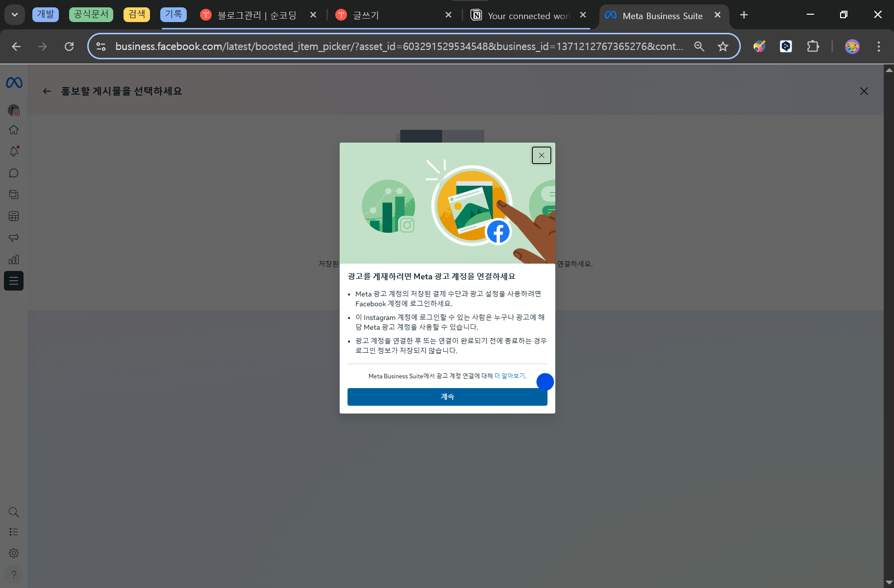Close the ad account connection dialog
This screenshot has height=588, width=894.
point(542,155)
